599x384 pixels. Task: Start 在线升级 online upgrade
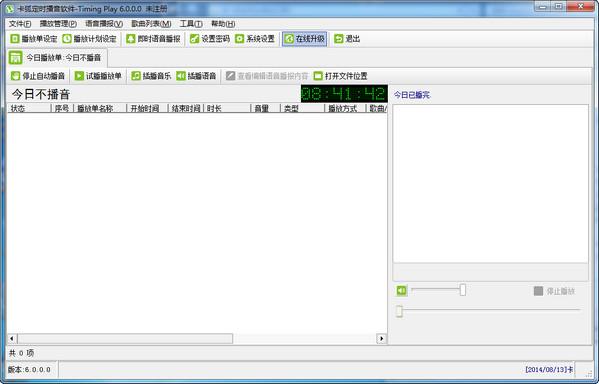click(304, 39)
